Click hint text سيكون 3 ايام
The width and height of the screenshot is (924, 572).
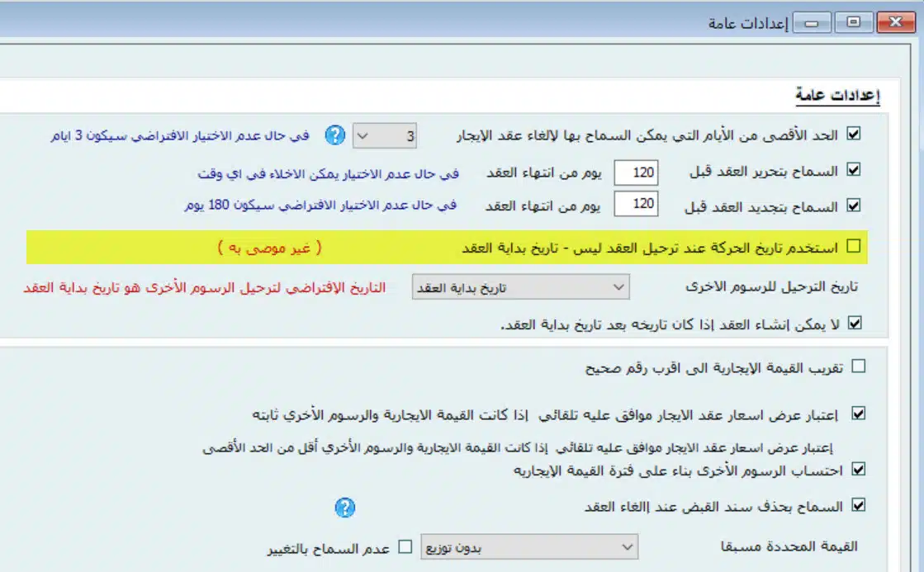click(180, 136)
